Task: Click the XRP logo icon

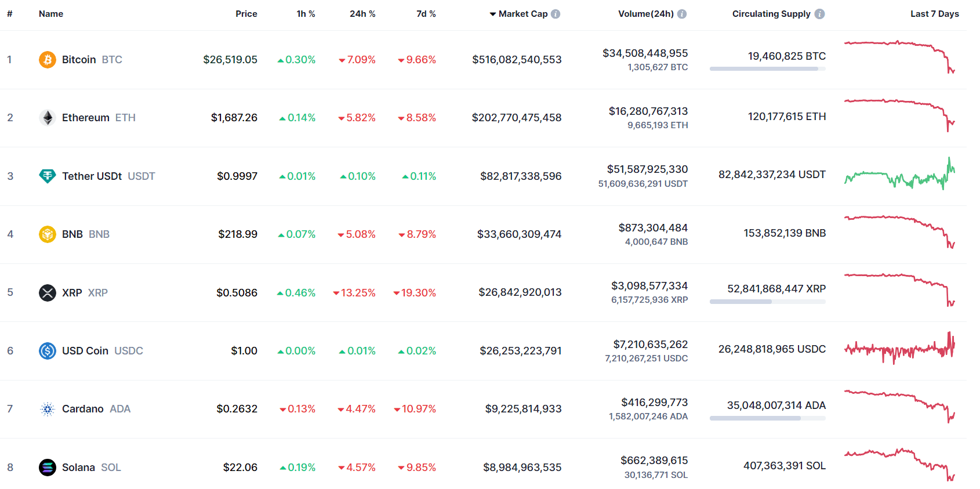Action: pos(48,292)
